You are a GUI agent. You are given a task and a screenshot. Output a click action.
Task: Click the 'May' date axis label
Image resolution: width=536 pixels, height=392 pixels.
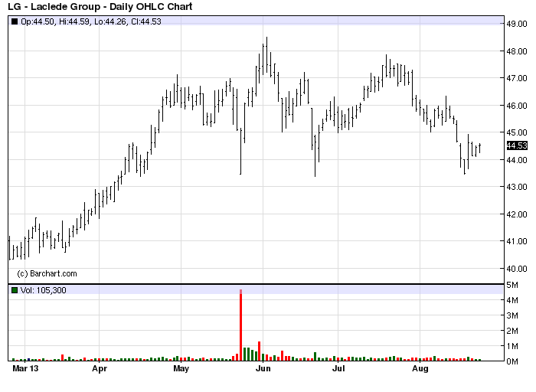[x=181, y=369]
